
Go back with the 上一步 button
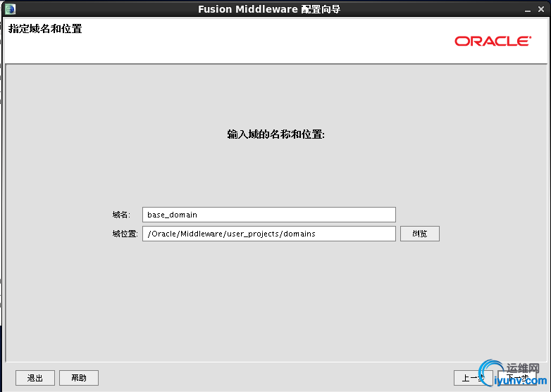(x=473, y=378)
